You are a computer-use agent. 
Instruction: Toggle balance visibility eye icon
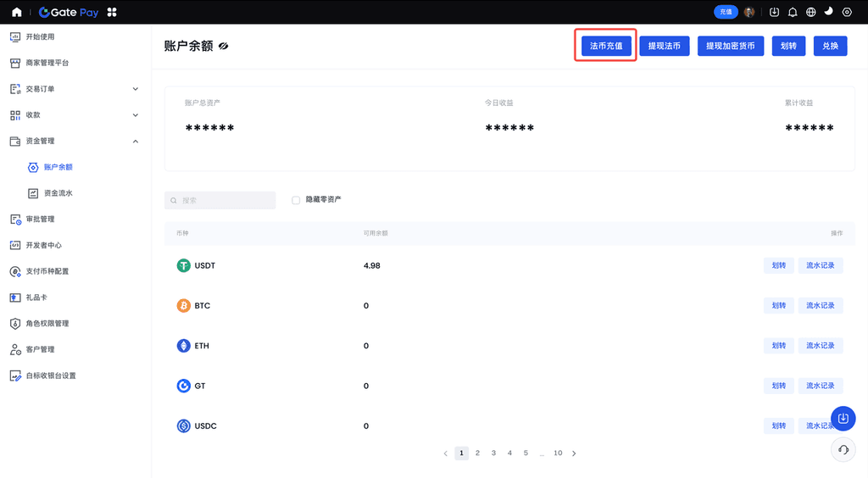point(224,46)
